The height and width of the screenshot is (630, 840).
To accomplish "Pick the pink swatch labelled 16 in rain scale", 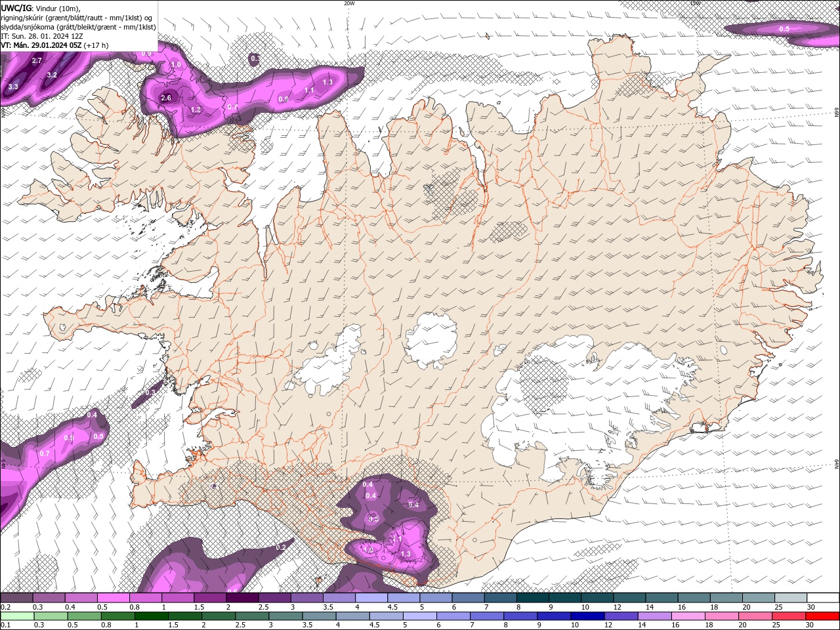I will point(688,616).
